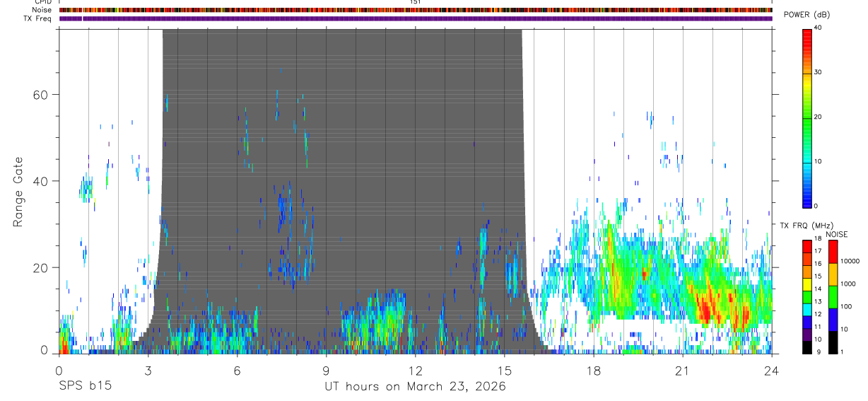Click the noise scale value 1000
The image size is (868, 401).
pyautogui.click(x=848, y=284)
